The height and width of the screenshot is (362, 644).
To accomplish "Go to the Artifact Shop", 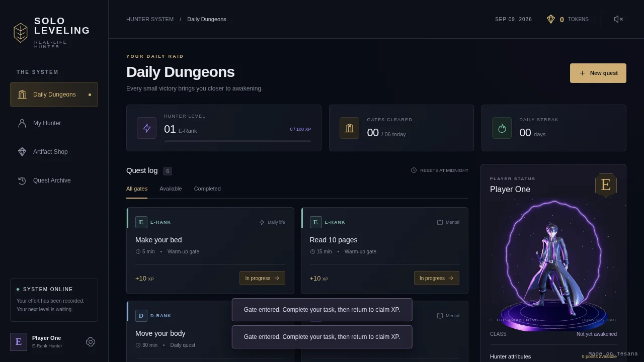I will pyautogui.click(x=54, y=152).
